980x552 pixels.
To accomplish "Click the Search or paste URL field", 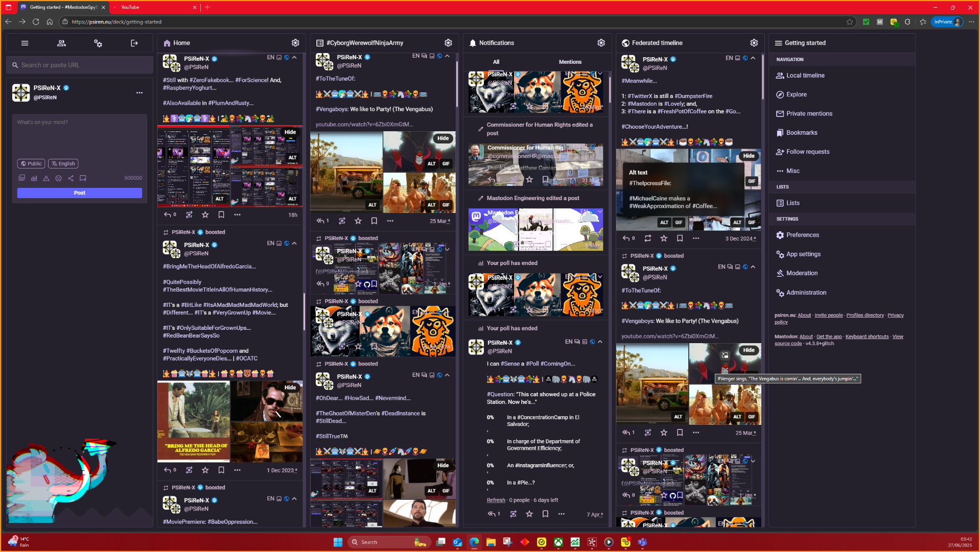I will [x=80, y=65].
